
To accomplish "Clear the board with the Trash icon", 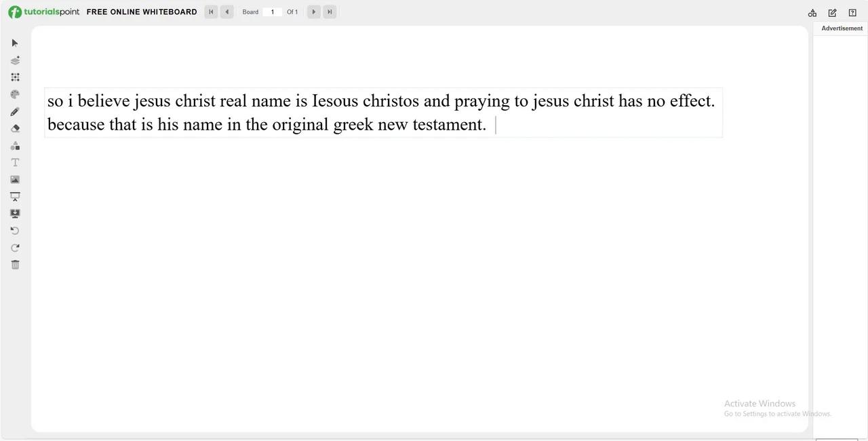I will tap(15, 264).
